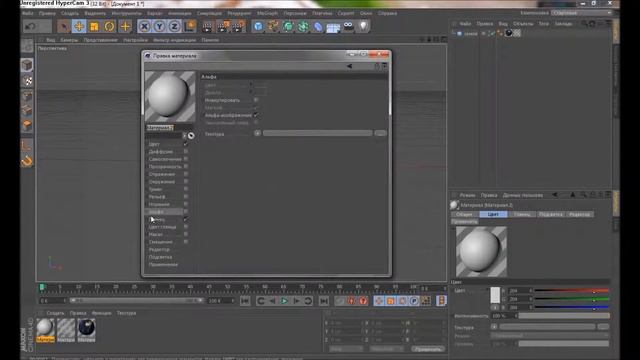This screenshot has width=640, height=360.
Task: Enable the Накал channel checkbox
Action: pyautogui.click(x=186, y=234)
